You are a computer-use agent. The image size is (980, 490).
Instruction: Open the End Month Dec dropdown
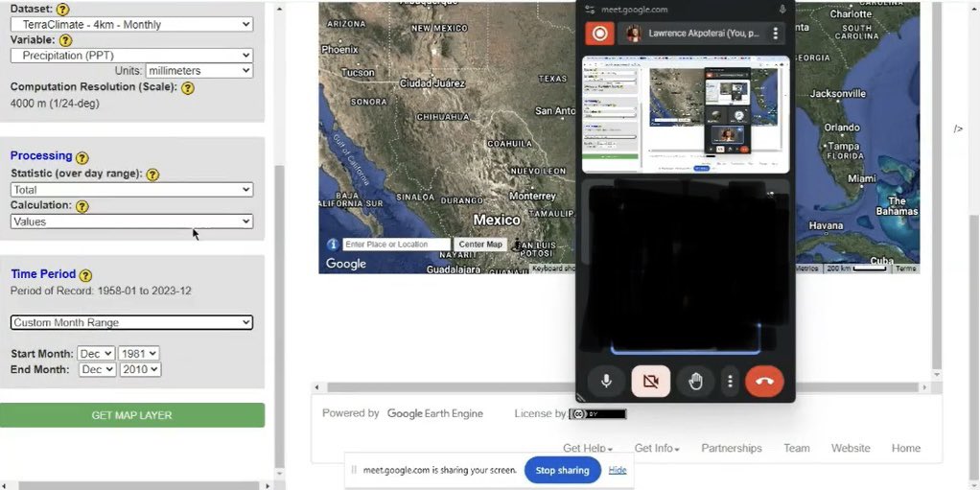coord(98,369)
